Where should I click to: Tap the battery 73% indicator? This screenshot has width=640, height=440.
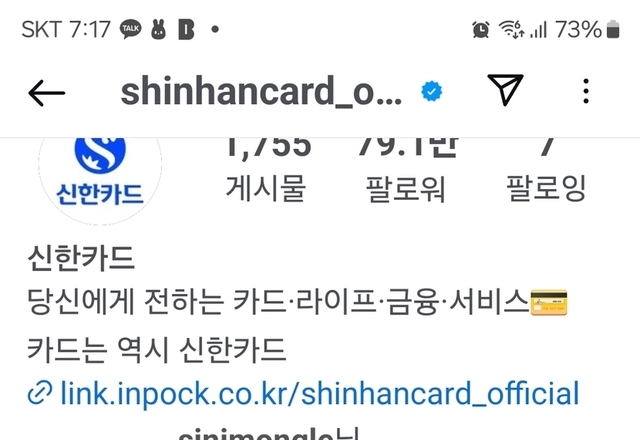(587, 29)
